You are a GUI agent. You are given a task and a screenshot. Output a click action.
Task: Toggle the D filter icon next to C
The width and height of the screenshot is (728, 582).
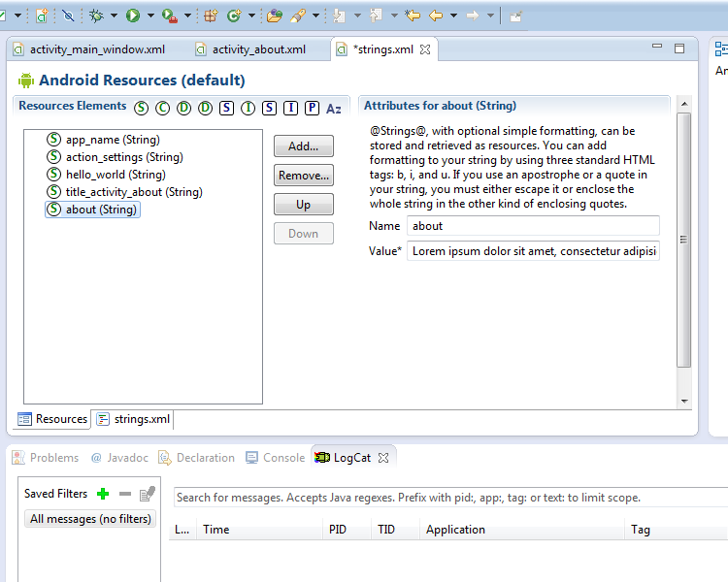coord(183,108)
